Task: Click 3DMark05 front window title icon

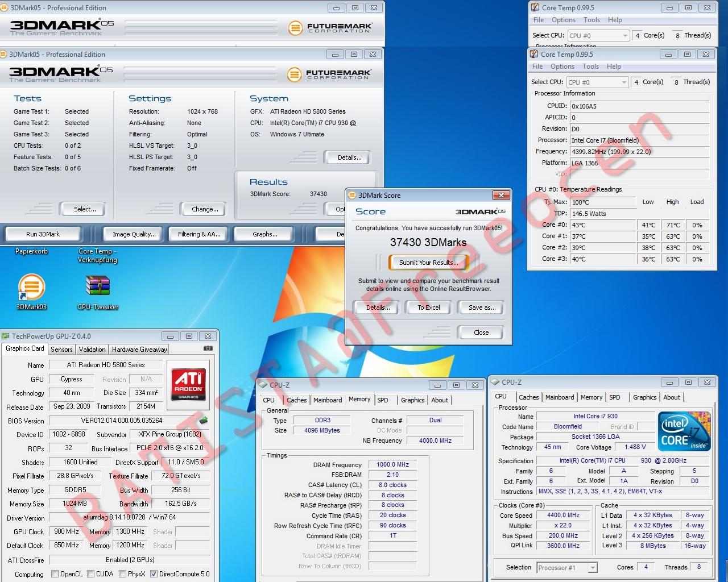Action: pos(5,55)
